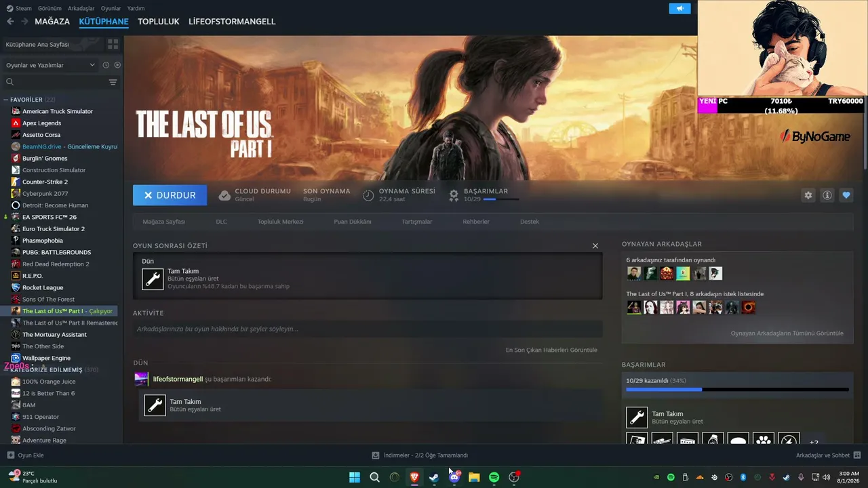Show game info circle icon
The width and height of the screenshot is (868, 488).
(x=827, y=195)
